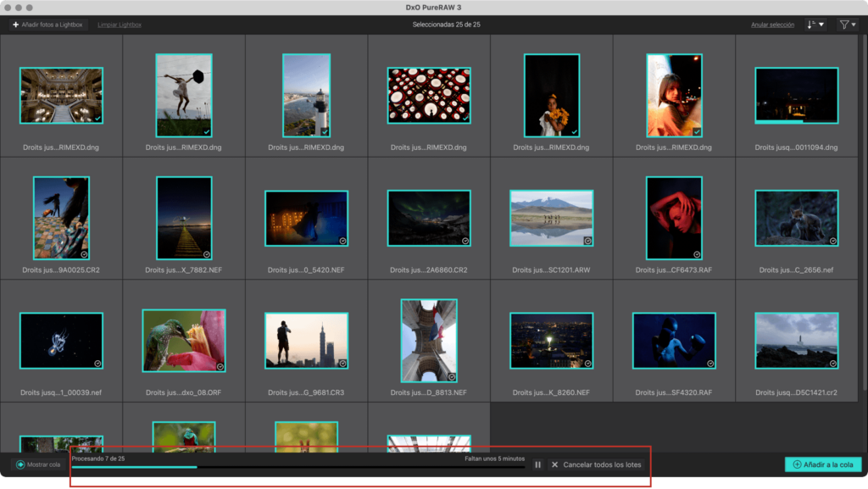This screenshot has width=868, height=489.
Task: Select the blue boxer SF4320.RAF thumbnail
Action: (674, 341)
